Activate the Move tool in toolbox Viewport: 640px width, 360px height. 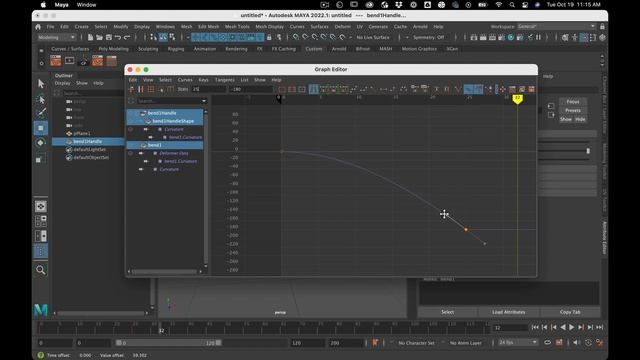click(41, 128)
